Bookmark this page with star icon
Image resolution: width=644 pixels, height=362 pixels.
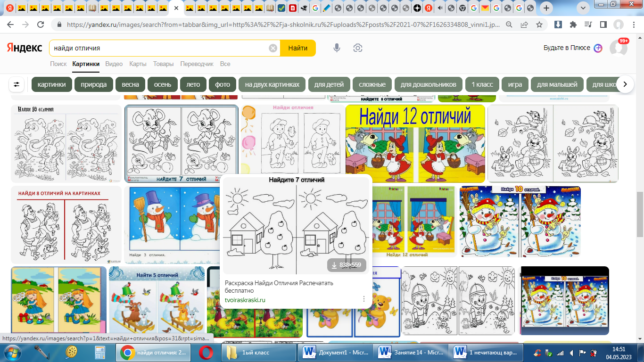click(539, 25)
